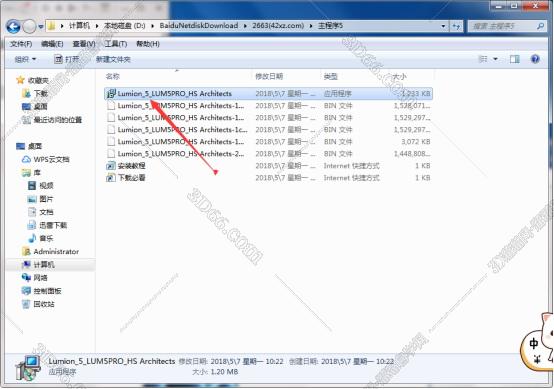Select the BIN file sized 3,072 KB

[x=269, y=142]
